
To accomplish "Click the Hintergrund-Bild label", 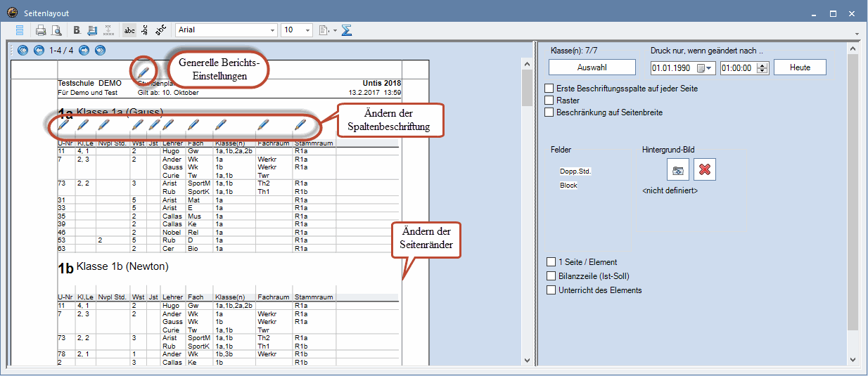I will 668,150.
